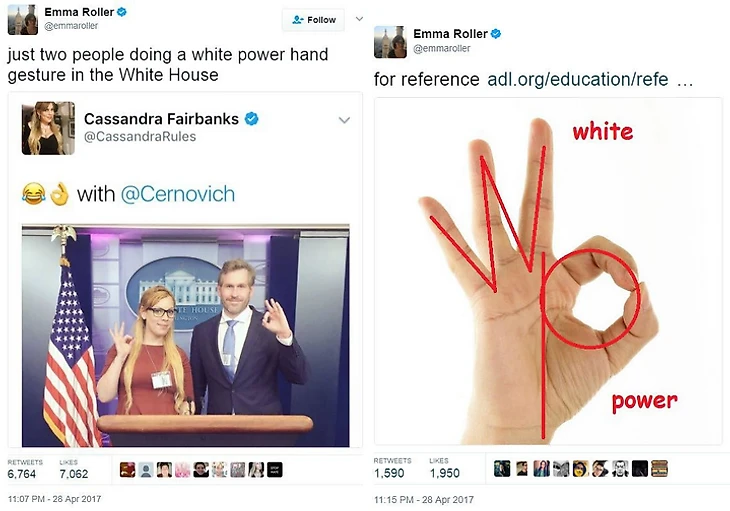The height and width of the screenshot is (511, 730).
Task: Click the laughing tears emoji in quoted tweet
Action: [x=34, y=194]
